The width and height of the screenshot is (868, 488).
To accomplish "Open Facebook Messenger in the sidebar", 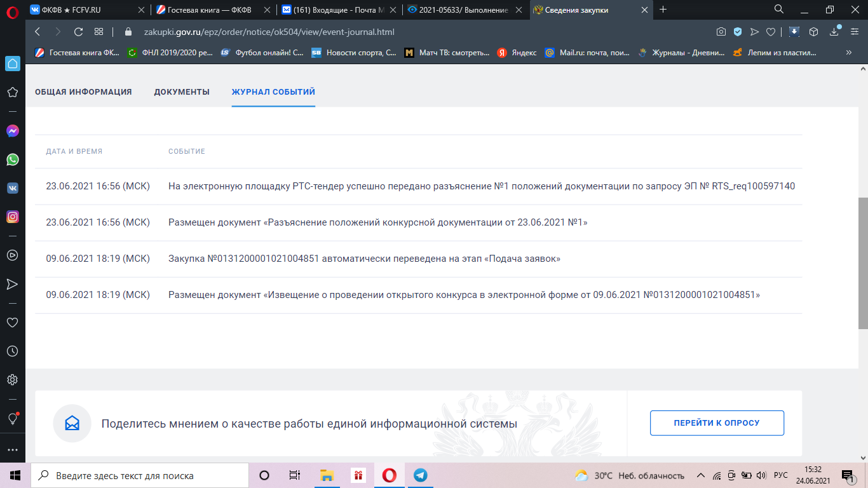I will [12, 131].
